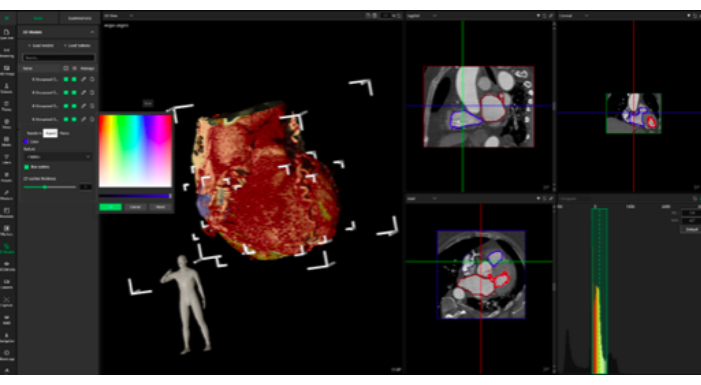Toggle second green box of third model row
The height and width of the screenshot is (385, 701).
coord(74,106)
